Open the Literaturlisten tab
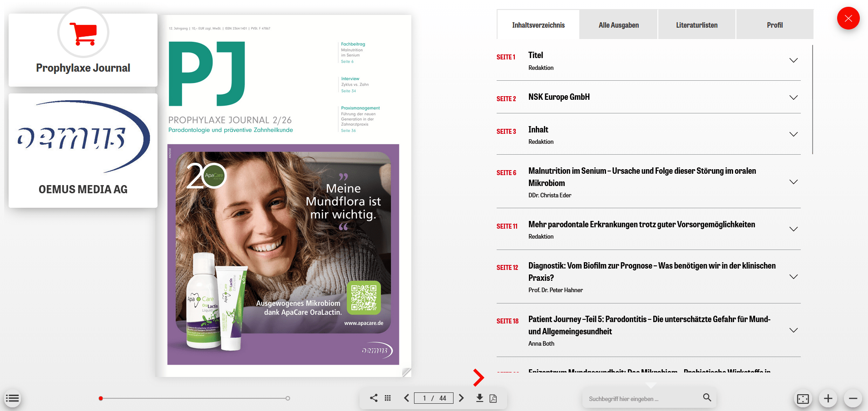The width and height of the screenshot is (868, 411). (x=696, y=25)
